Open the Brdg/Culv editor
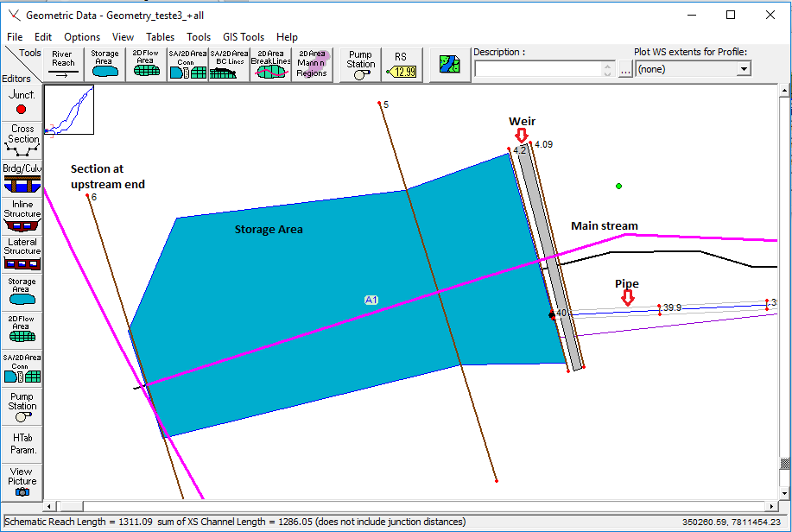792x532 pixels. point(22,178)
